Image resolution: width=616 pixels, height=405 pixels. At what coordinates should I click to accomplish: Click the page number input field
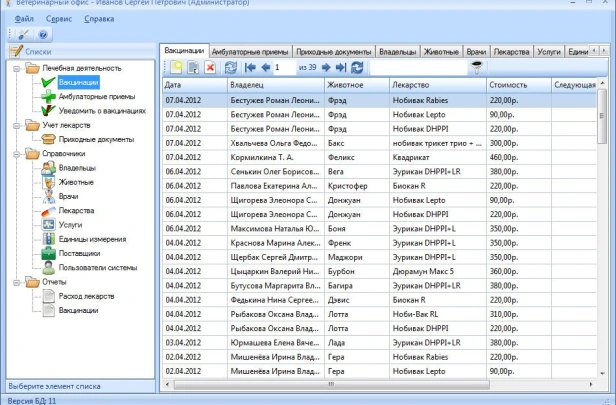tap(287, 67)
